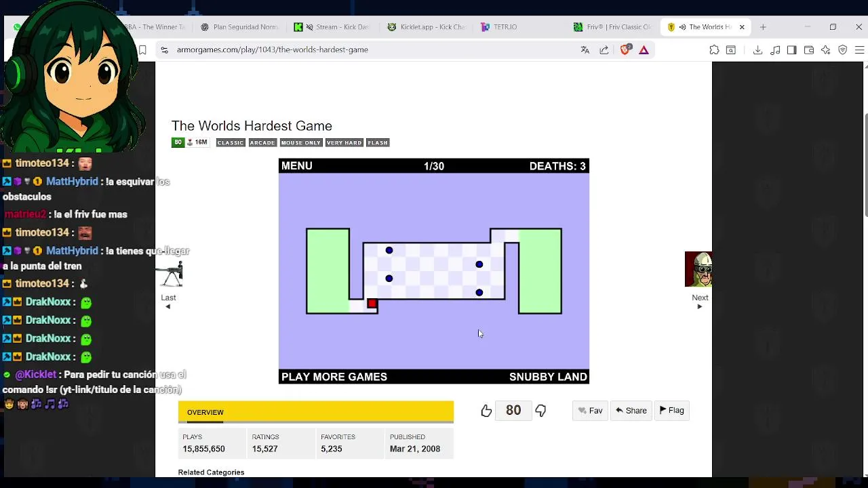Open the Brave VPN shield icon

pyautogui.click(x=842, y=49)
